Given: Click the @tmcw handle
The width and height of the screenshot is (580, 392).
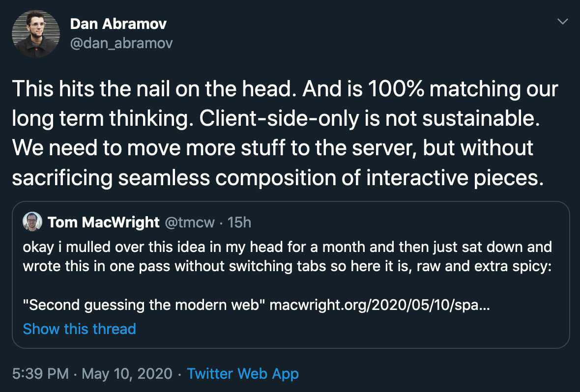Looking at the screenshot, I should pyautogui.click(x=189, y=223).
